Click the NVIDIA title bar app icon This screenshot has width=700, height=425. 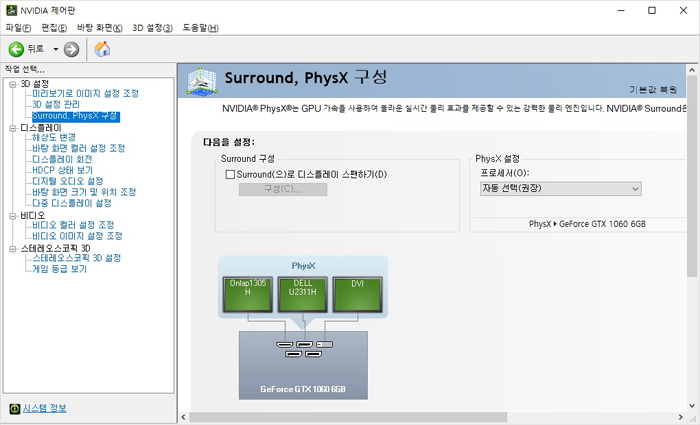11,10
